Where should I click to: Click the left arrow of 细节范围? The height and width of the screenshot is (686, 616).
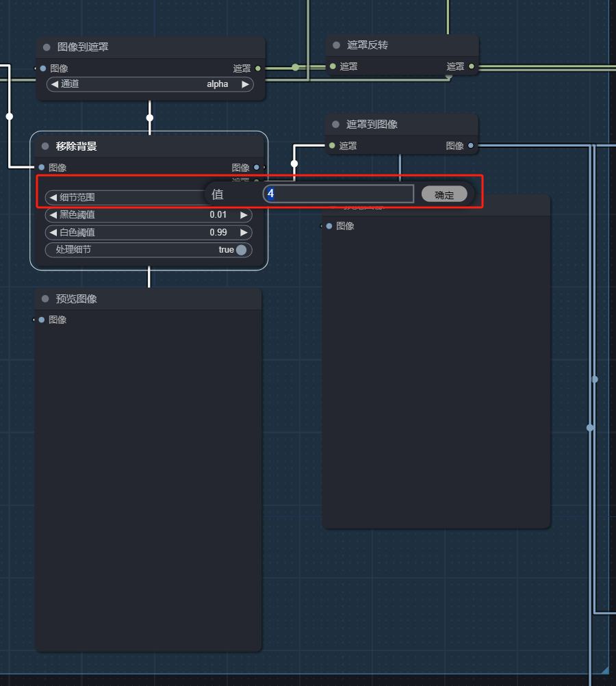pyautogui.click(x=53, y=197)
